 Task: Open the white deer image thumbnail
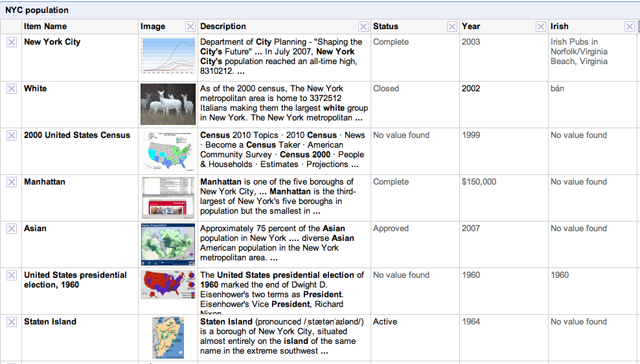coord(168,104)
